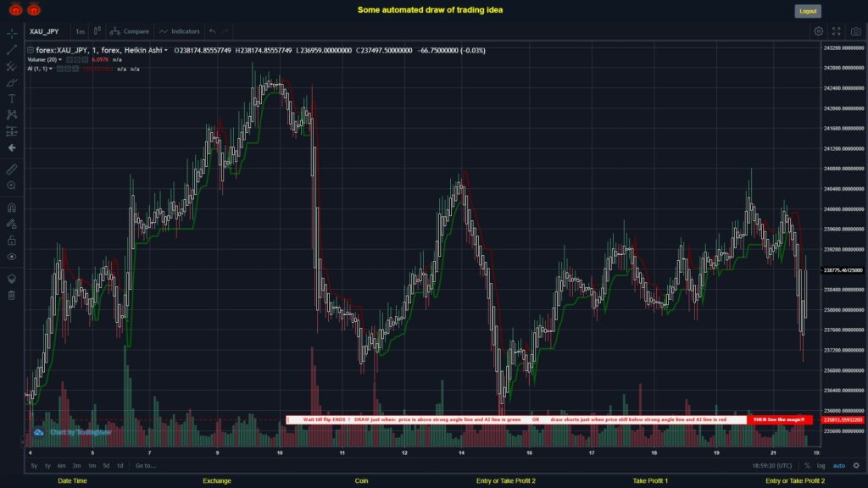Viewport: 868px width, 488px height.
Task: Open the object tree layers icon
Action: point(12,279)
